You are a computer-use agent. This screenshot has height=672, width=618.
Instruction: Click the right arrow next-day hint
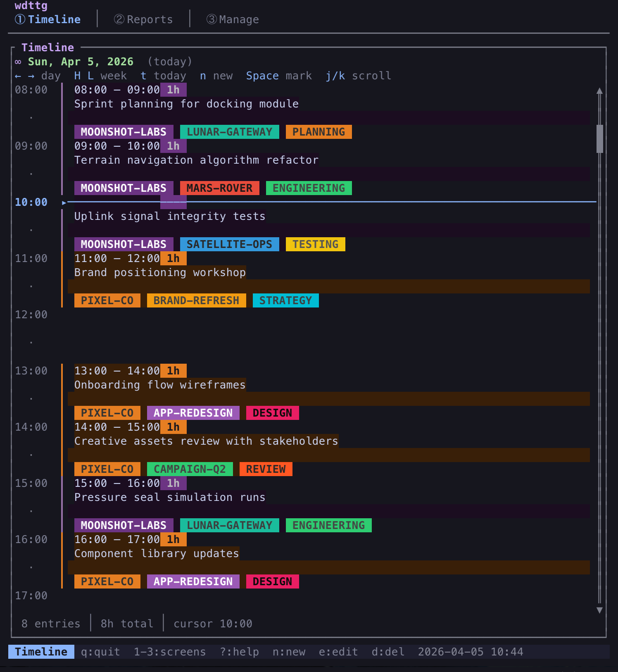pos(31,76)
